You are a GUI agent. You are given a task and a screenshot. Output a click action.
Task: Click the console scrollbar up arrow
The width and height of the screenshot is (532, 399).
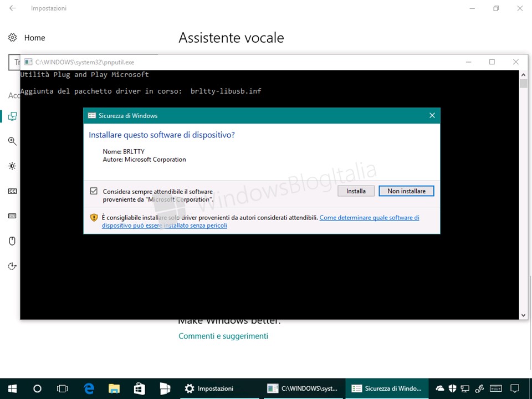(523, 75)
